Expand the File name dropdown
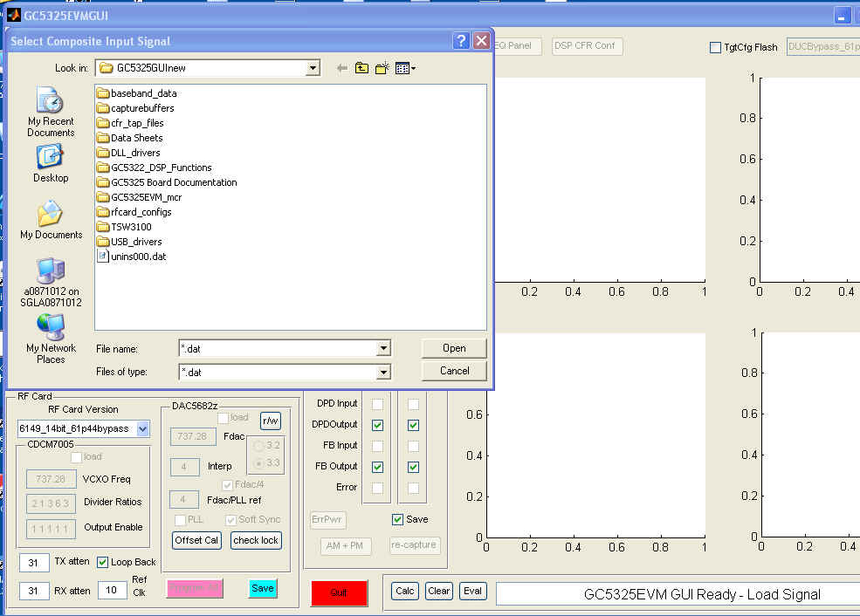 (383, 348)
